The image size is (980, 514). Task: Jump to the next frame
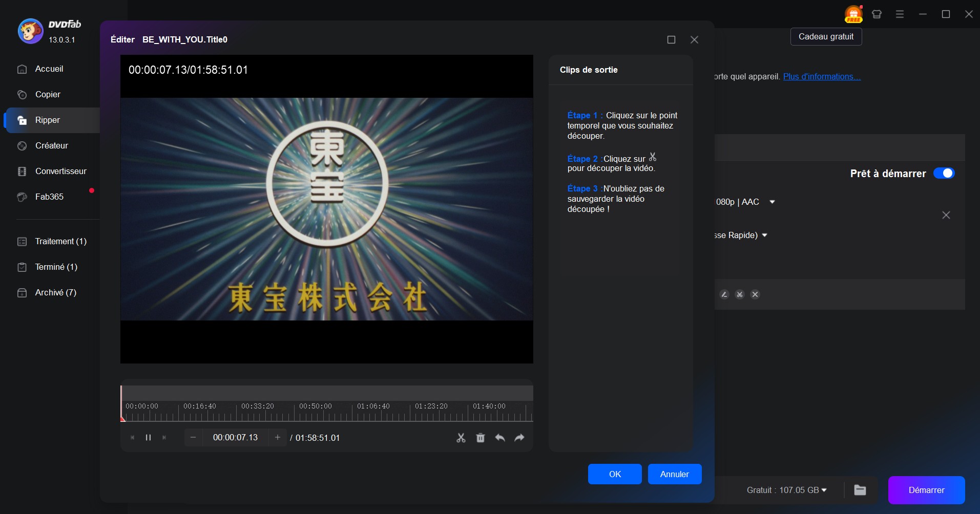coord(164,437)
